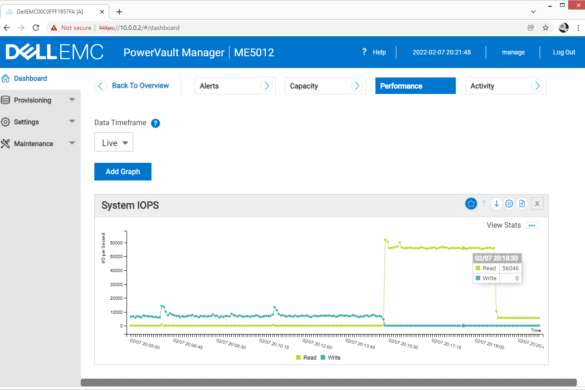
Task: Click the tooltip Read value 56046
Action: click(x=510, y=268)
